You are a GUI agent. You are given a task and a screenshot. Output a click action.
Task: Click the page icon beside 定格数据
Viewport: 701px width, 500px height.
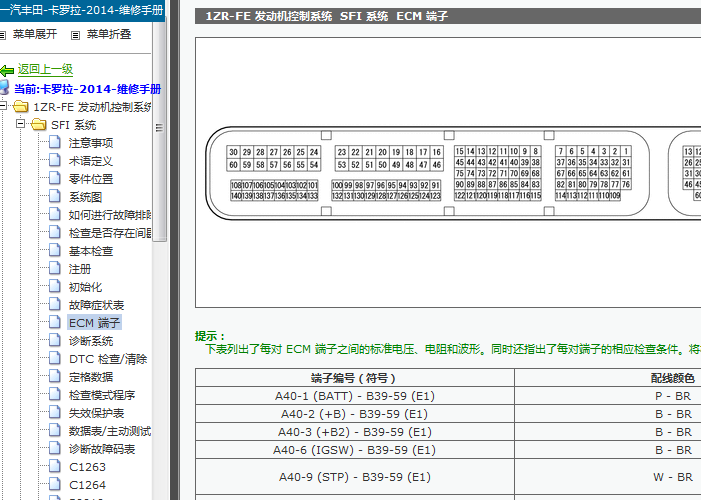pyautogui.click(x=55, y=376)
